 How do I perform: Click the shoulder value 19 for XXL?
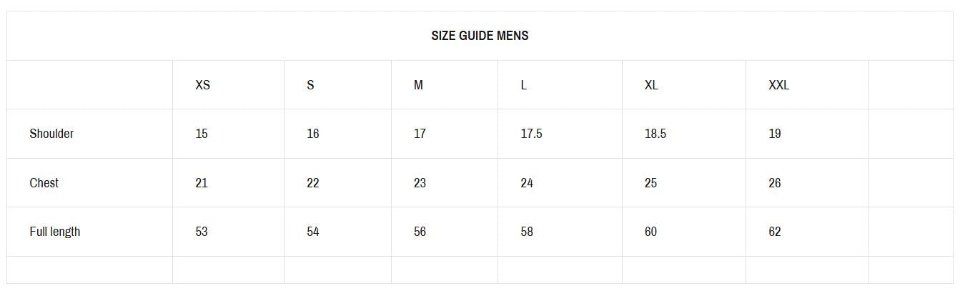pos(774,134)
